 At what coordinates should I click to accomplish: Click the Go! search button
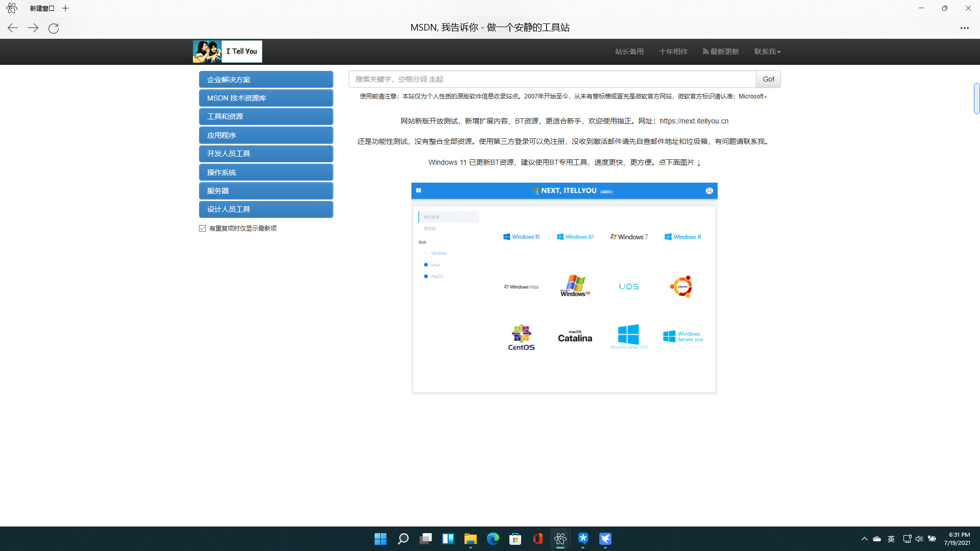point(768,79)
